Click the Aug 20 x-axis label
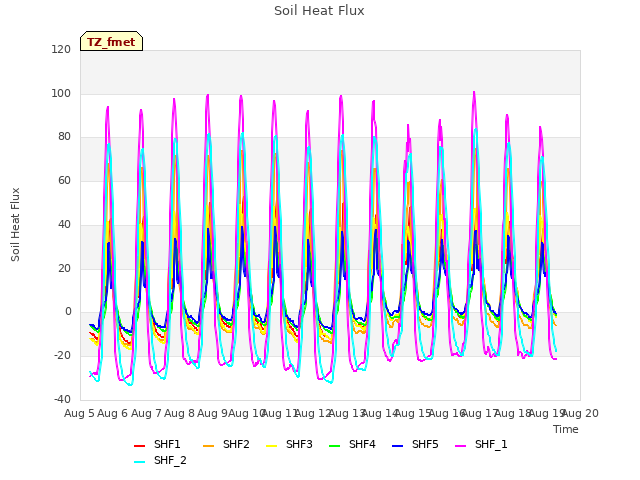 (580, 413)
